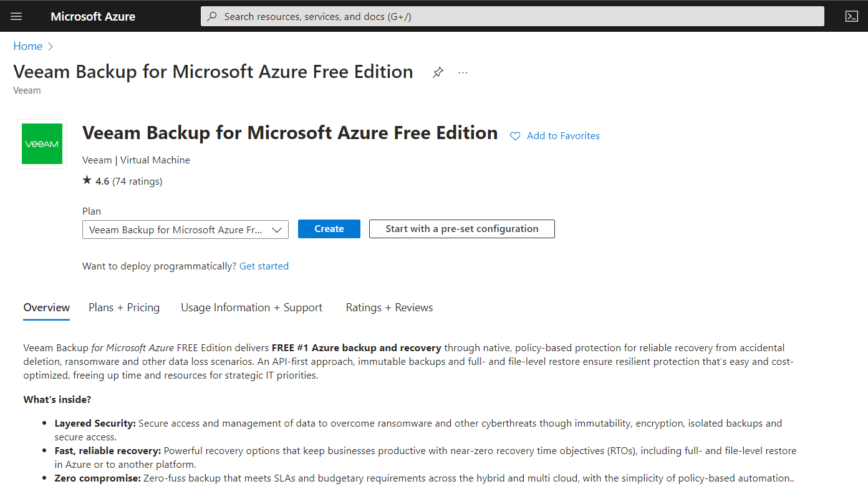Switch to the Overview tab
Viewport: 868px width, 489px height.
(x=47, y=307)
